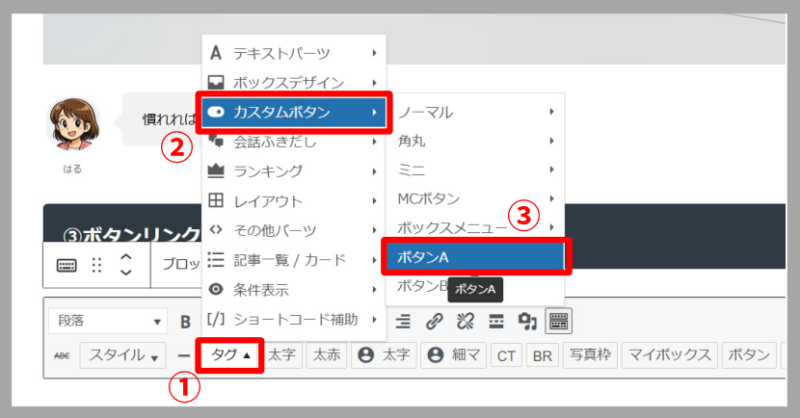The height and width of the screenshot is (418, 800).
Task: Click the block type keyboard icon
Action: click(67, 265)
